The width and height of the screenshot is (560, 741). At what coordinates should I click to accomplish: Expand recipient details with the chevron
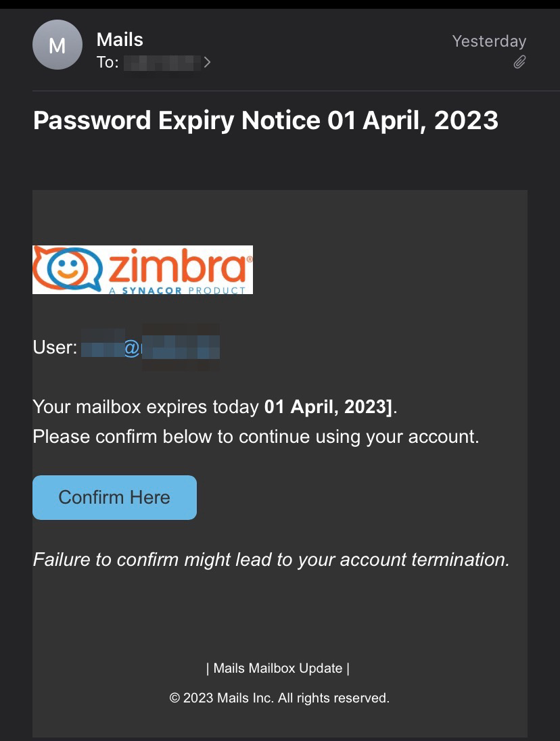pos(207,63)
